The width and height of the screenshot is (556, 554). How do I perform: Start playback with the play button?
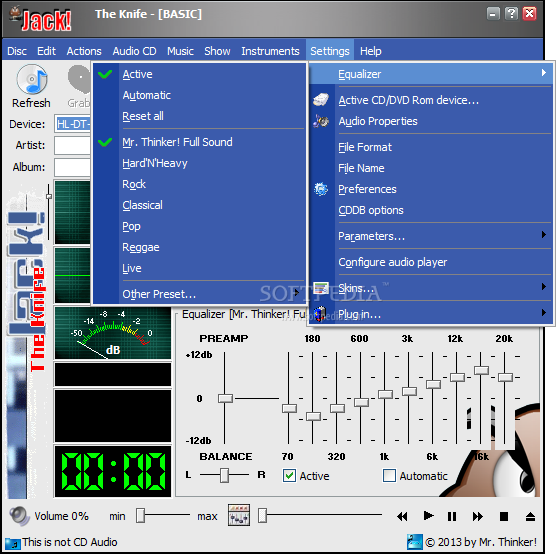click(428, 515)
